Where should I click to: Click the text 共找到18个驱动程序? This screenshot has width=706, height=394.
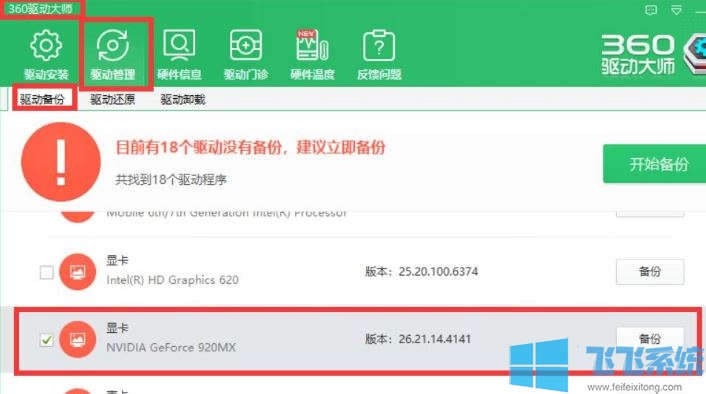coord(171,180)
